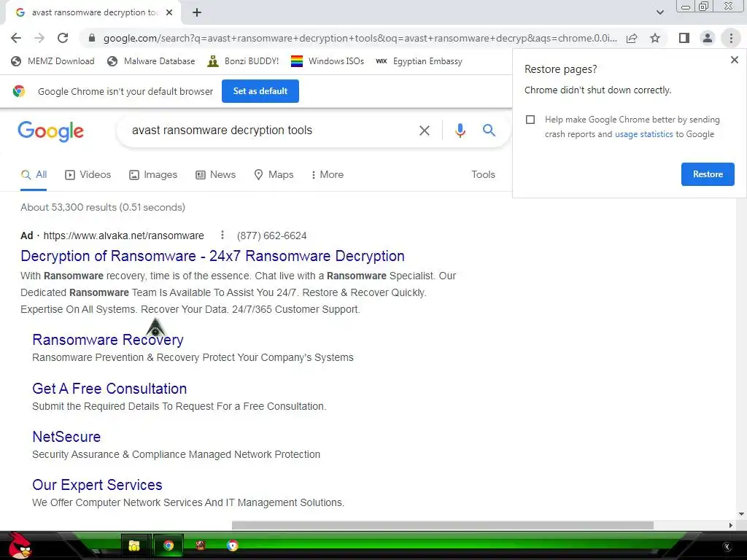747x560 pixels.
Task: Open the Chrome three-dot menu
Action: 731,38
